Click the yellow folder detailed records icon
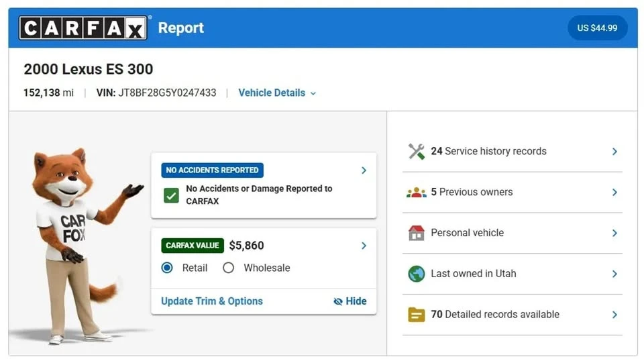644x359 pixels. [416, 315]
